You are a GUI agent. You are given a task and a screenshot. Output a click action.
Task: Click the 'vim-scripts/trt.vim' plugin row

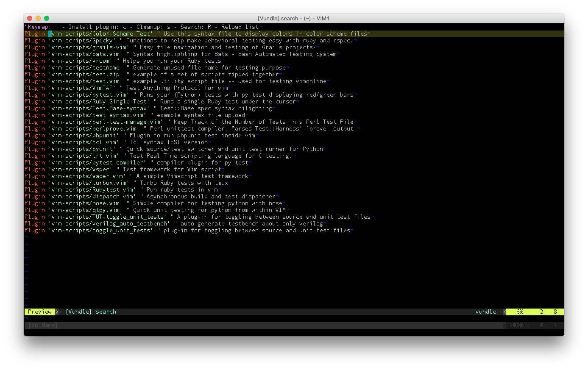click(x=160, y=156)
